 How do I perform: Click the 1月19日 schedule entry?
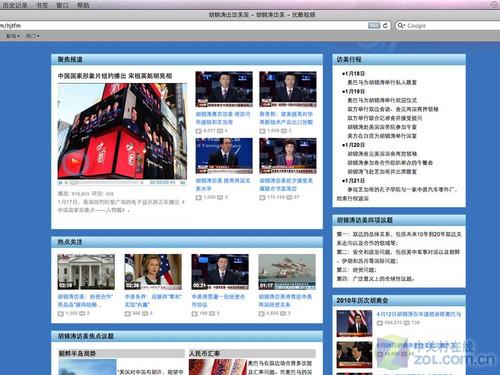[x=353, y=91]
